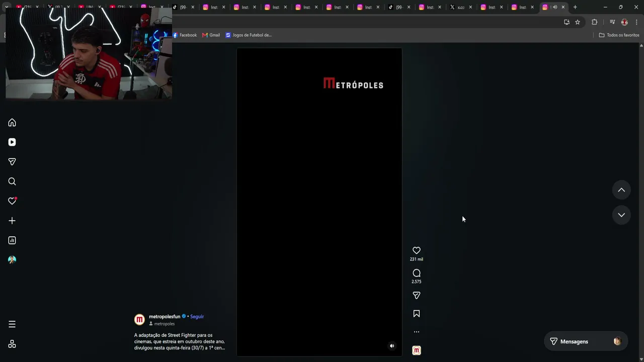Like the reel with heart icon
644x362 pixels.
click(417, 250)
